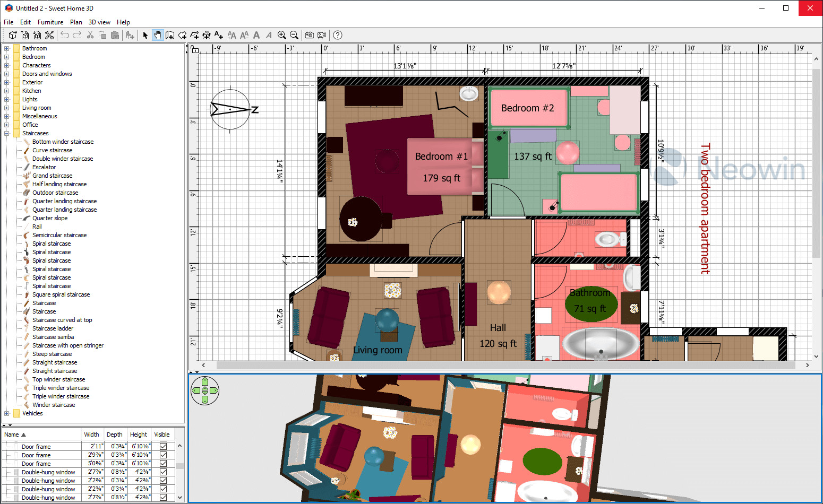823x504 pixels.
Task: Click the Create photo camera icon
Action: [310, 35]
